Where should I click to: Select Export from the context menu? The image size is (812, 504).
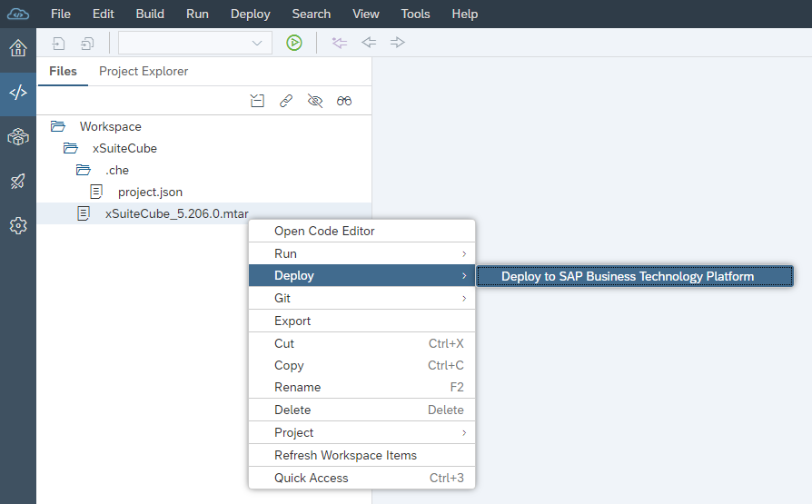click(292, 321)
